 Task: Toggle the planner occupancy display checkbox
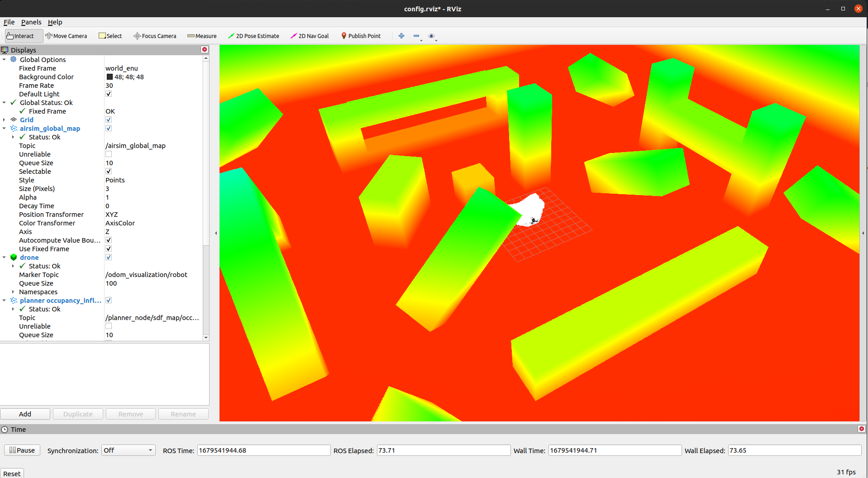(109, 300)
